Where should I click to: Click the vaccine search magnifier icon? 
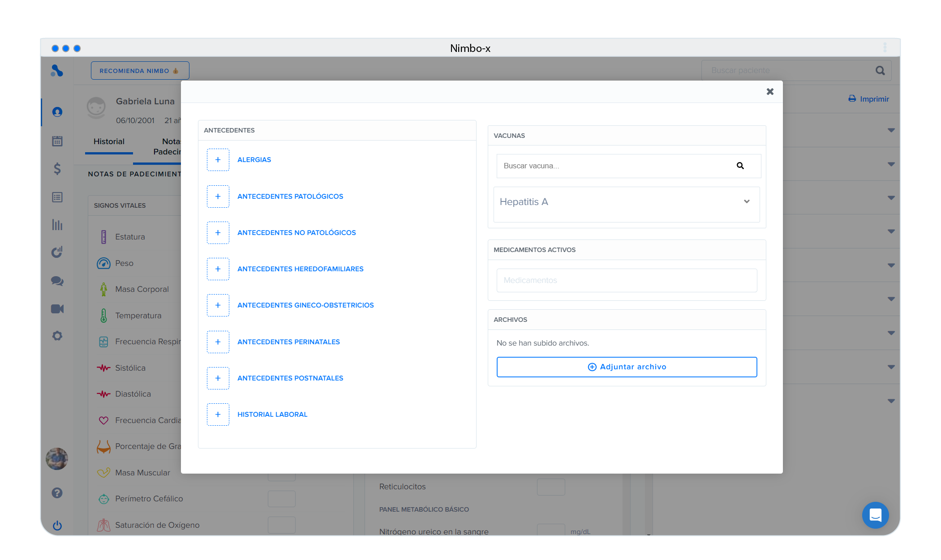click(x=740, y=166)
